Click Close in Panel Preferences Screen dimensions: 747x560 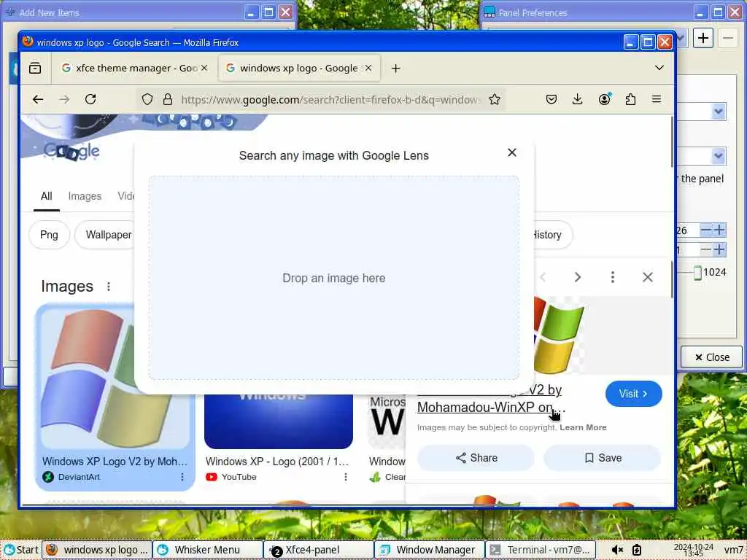coord(712,357)
